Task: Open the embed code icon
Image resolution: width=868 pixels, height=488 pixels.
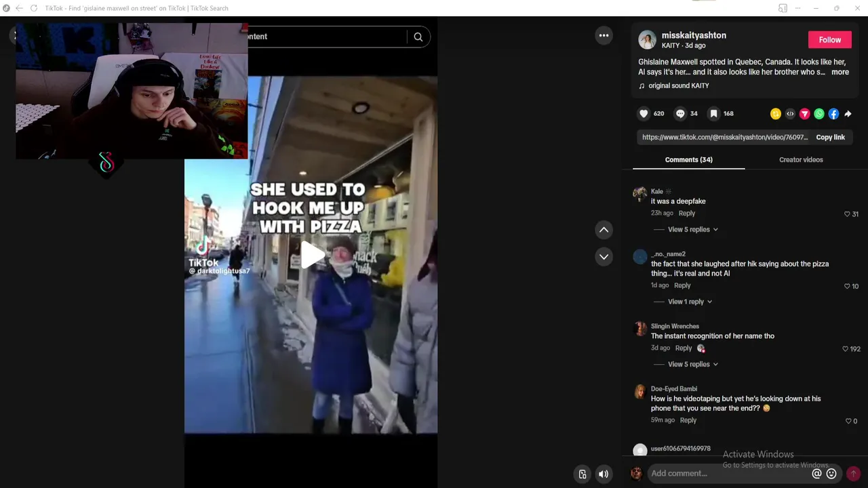Action: point(790,114)
